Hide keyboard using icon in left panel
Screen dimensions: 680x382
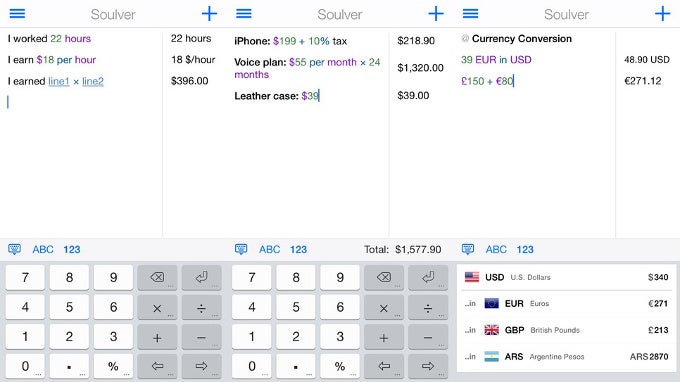pyautogui.click(x=14, y=249)
